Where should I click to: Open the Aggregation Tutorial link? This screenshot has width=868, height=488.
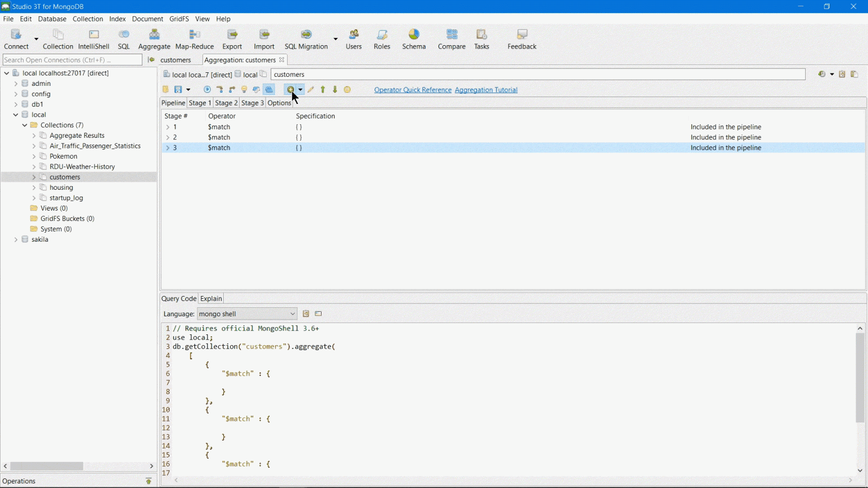coord(486,90)
